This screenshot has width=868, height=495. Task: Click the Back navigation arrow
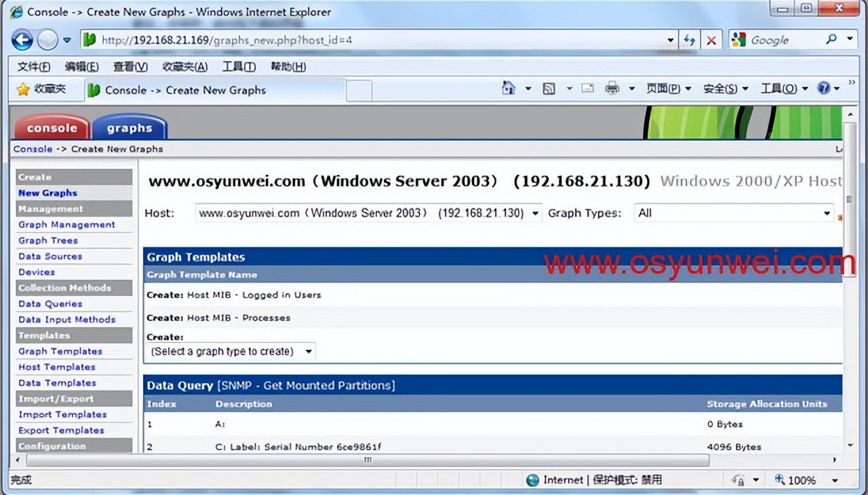22,39
